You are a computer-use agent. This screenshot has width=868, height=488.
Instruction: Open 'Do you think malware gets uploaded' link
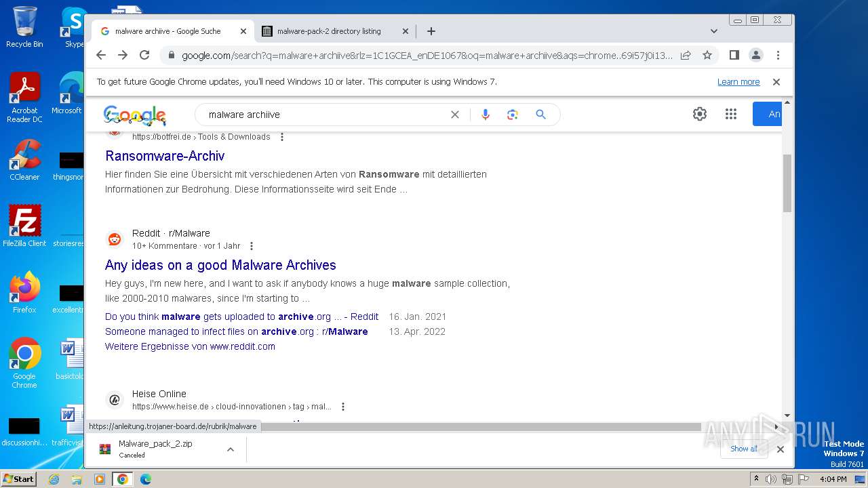point(241,317)
